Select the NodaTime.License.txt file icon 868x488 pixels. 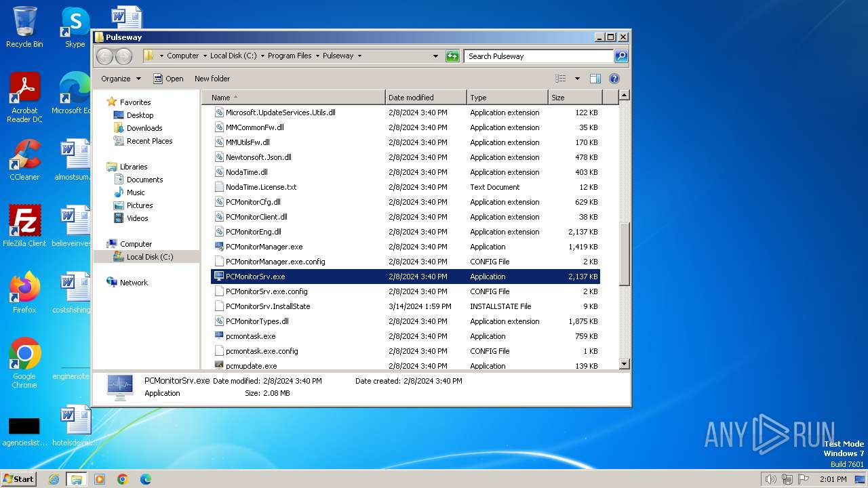coord(219,187)
